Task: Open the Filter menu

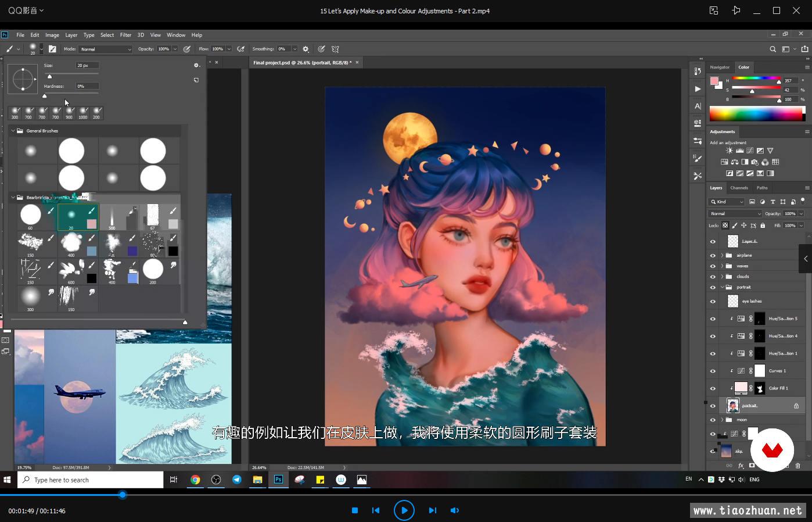Action: click(125, 35)
